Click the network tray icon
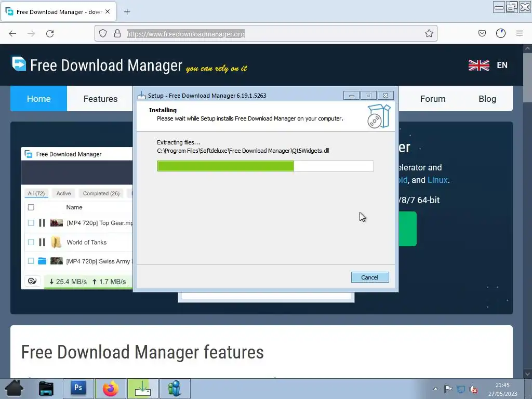532x399 pixels. 460,389
